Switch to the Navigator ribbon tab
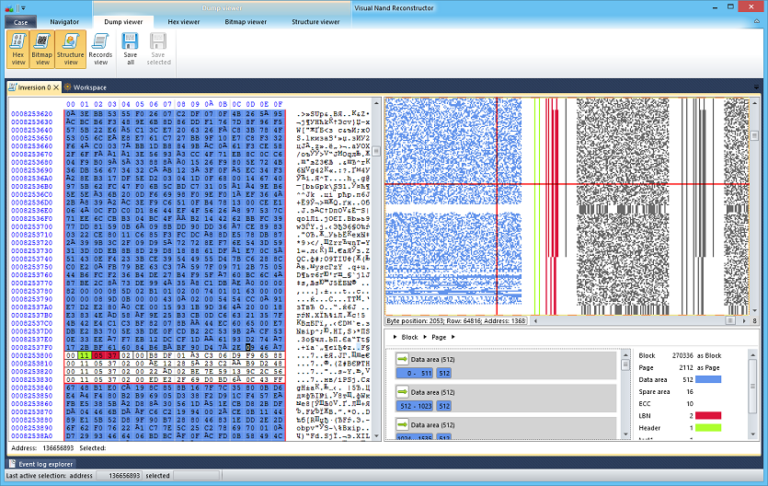 64,22
